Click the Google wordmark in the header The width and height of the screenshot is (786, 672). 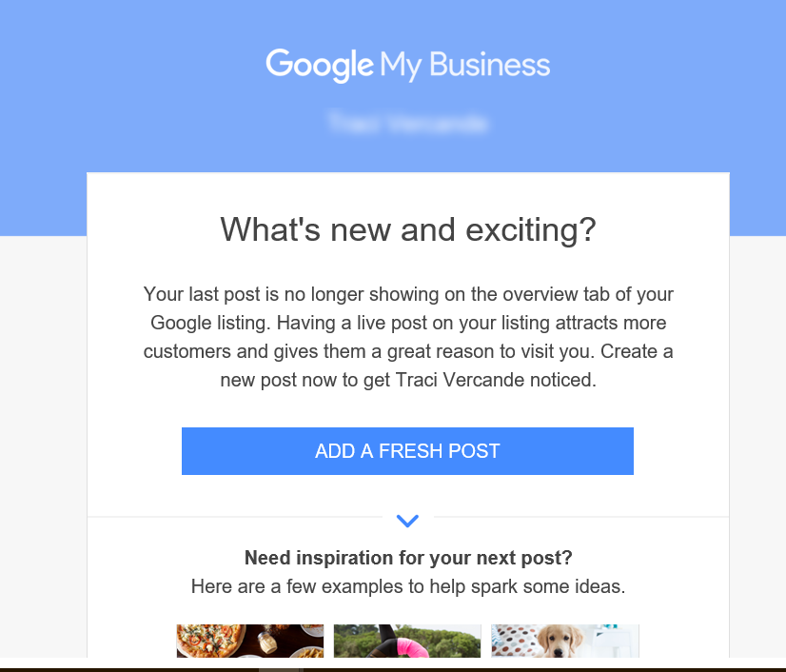(x=320, y=65)
